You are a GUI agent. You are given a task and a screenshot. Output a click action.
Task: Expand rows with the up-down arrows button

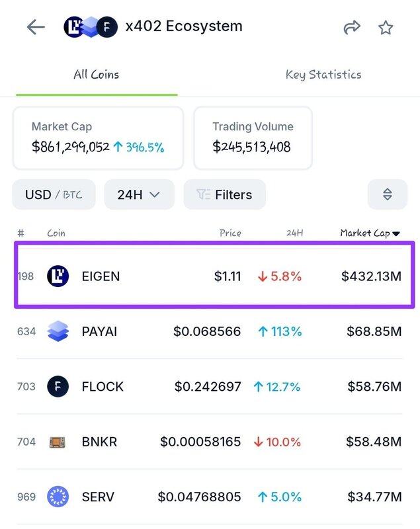pyautogui.click(x=388, y=194)
